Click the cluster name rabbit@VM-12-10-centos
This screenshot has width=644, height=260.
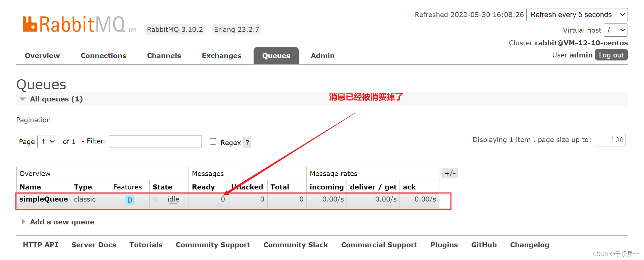tap(581, 43)
